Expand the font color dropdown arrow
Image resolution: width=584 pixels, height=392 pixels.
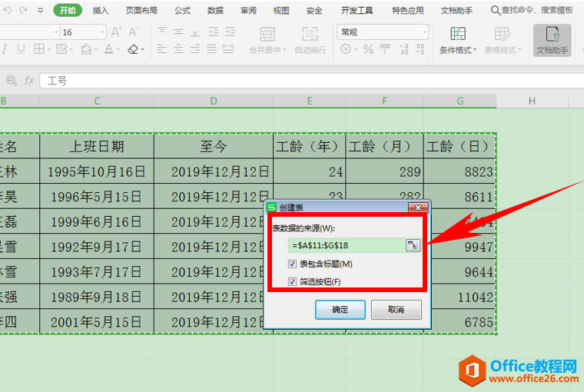click(x=118, y=49)
